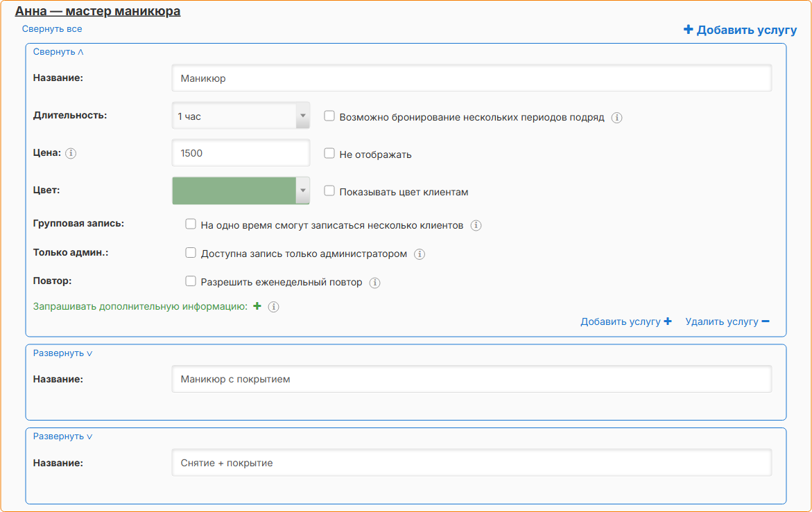
Task: Click info icon beside weekly repeat option
Action: pos(375,283)
